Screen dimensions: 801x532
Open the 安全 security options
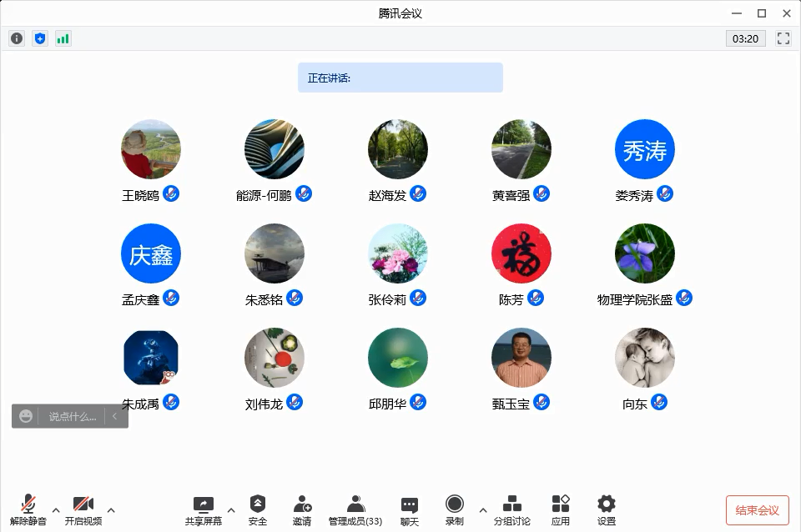tap(258, 509)
